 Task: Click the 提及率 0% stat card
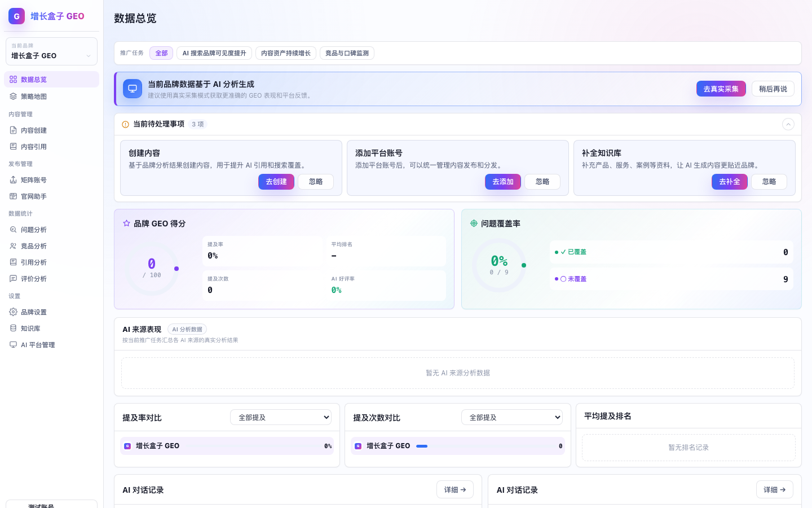[263, 251]
